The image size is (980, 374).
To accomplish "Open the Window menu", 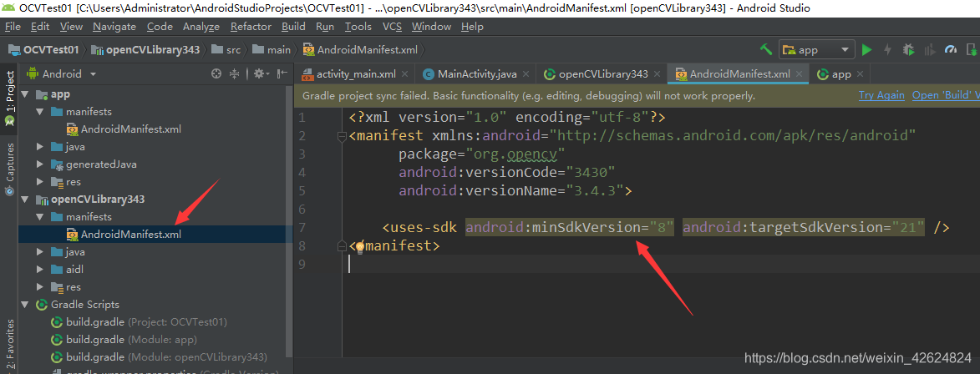I will 431,26.
